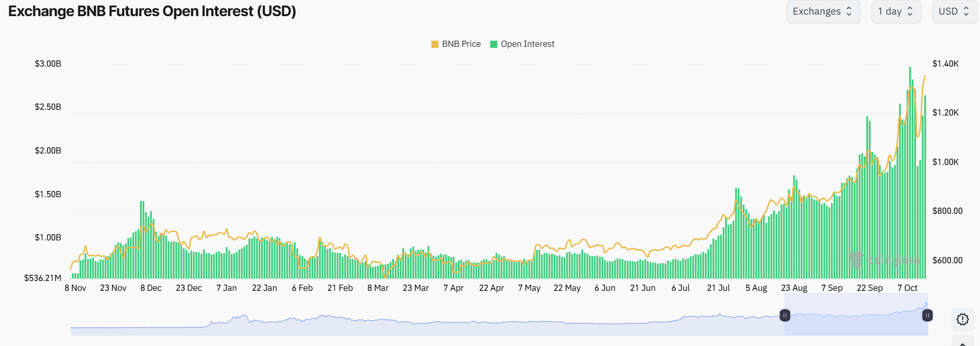Click the '$1.40K' right price axis label
980x346 pixels.
(945, 64)
